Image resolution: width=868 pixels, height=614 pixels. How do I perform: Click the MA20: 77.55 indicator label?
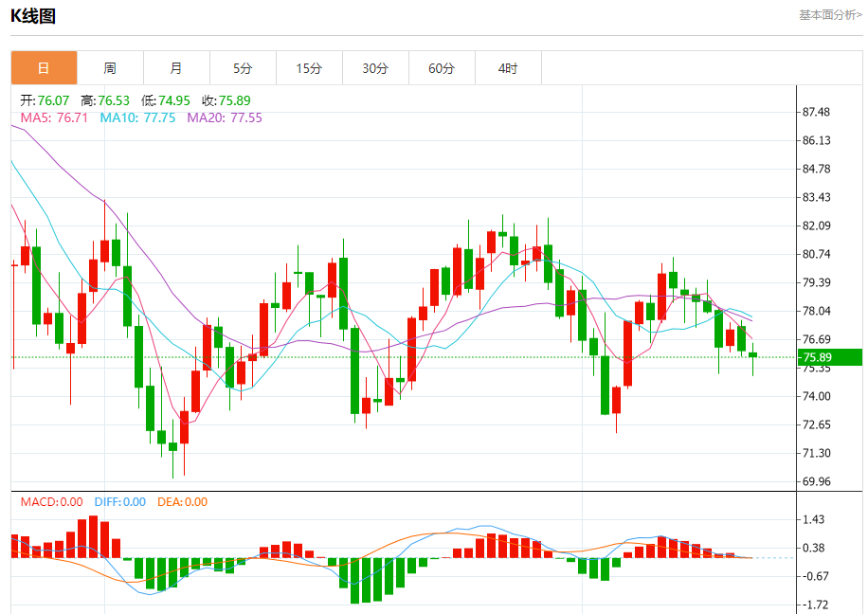(x=225, y=117)
